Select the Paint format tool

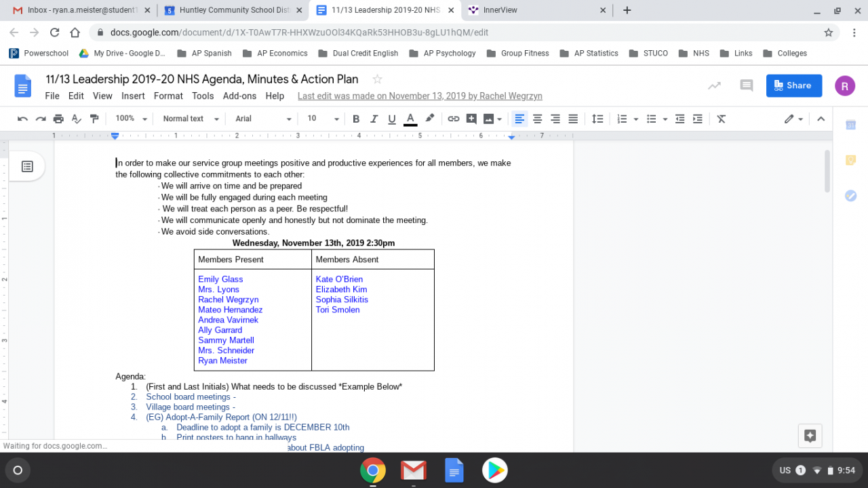tap(94, 119)
